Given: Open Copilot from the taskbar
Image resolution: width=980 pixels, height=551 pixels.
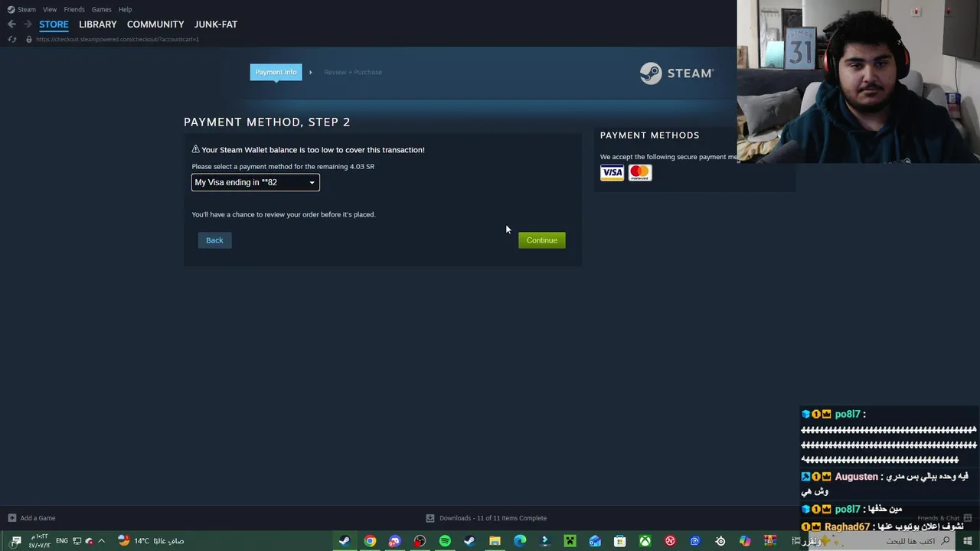Looking at the screenshot, I should point(745,541).
